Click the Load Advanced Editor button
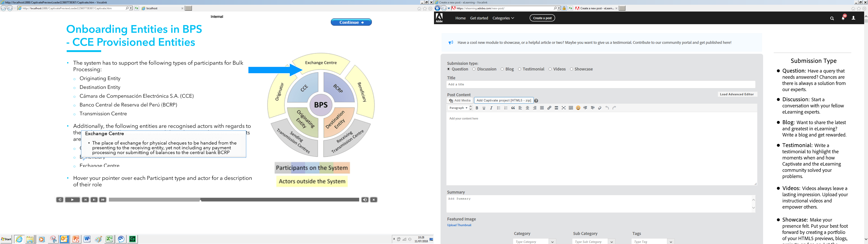 (x=737, y=94)
